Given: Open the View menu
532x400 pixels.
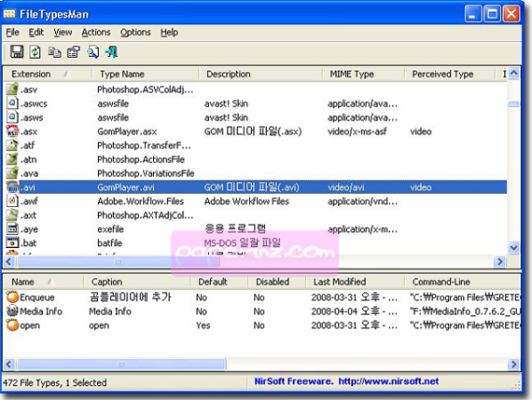Looking at the screenshot, I should (63, 33).
